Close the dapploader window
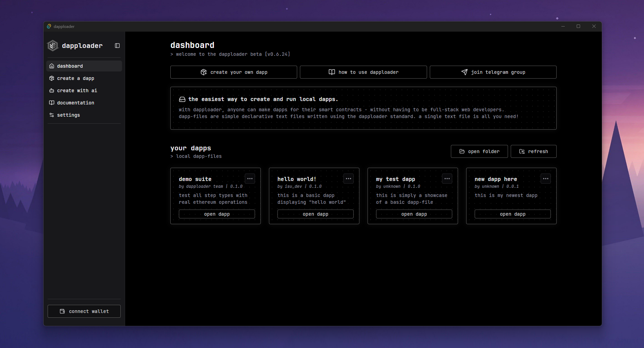The height and width of the screenshot is (348, 644). click(594, 26)
